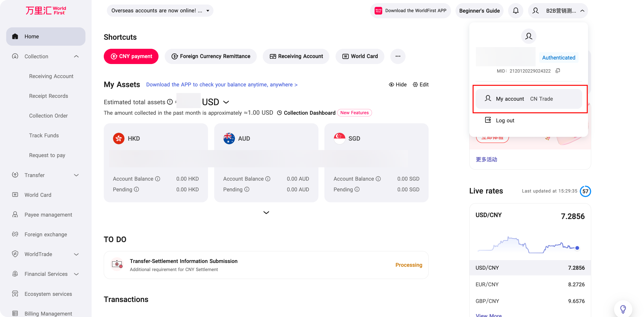
Task: Click the notification bell icon
Action: pos(515,11)
